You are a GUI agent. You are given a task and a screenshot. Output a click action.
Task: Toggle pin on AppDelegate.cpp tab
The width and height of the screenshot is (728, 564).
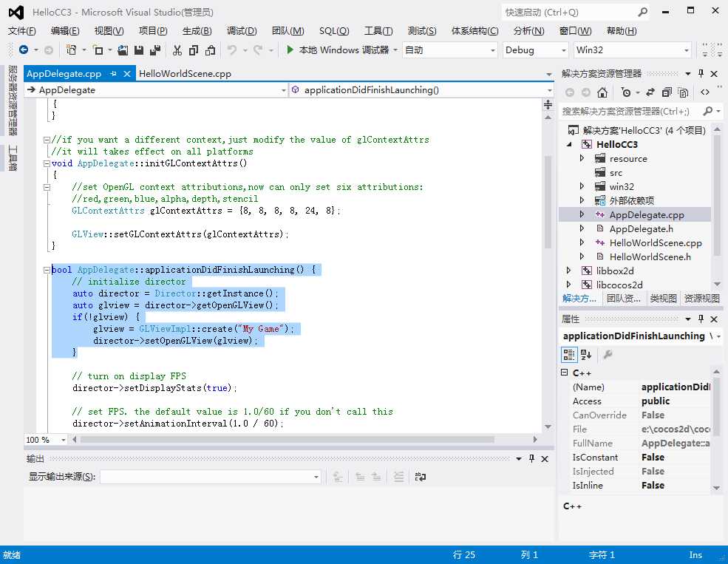point(113,74)
